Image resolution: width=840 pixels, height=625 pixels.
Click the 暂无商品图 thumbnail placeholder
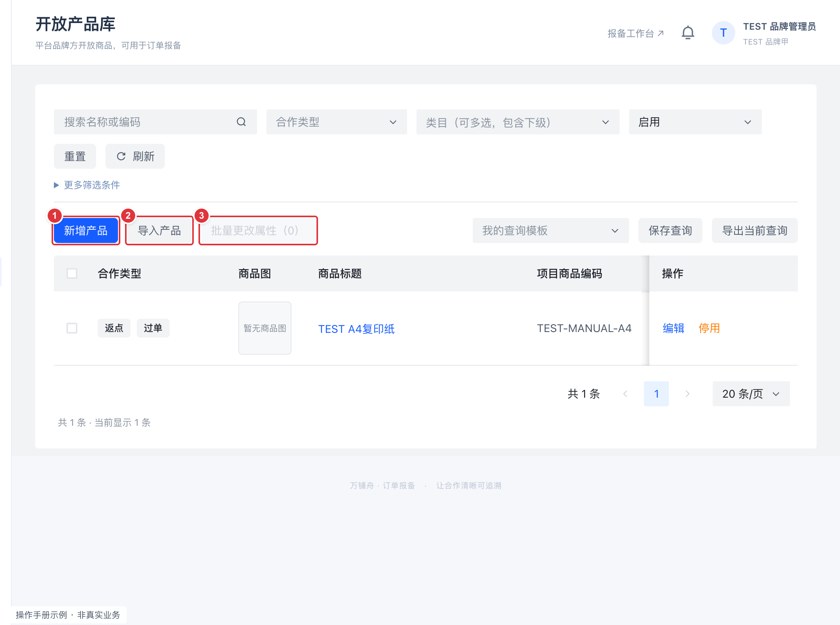coord(265,328)
